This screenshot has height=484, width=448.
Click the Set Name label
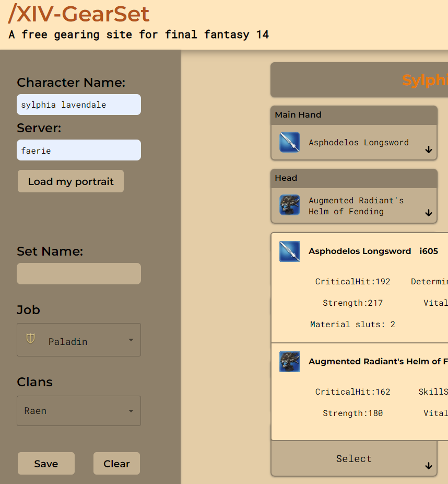point(50,251)
